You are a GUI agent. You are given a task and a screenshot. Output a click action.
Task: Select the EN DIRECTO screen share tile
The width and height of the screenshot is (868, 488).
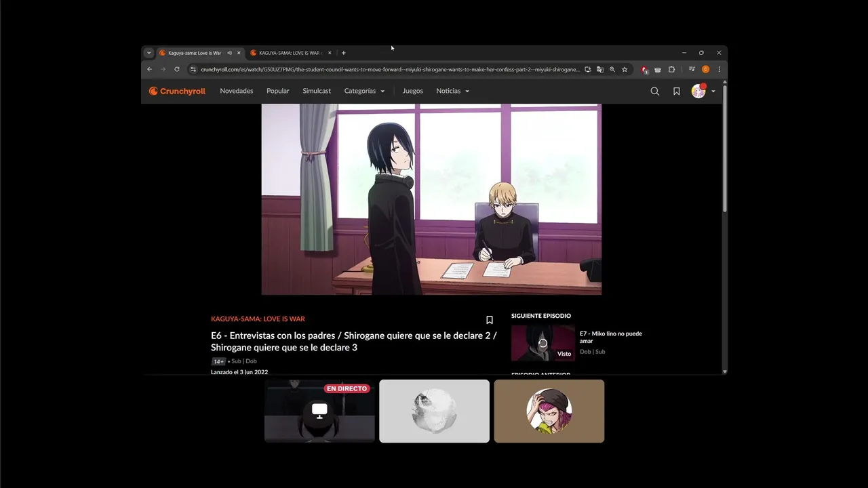[x=319, y=411]
